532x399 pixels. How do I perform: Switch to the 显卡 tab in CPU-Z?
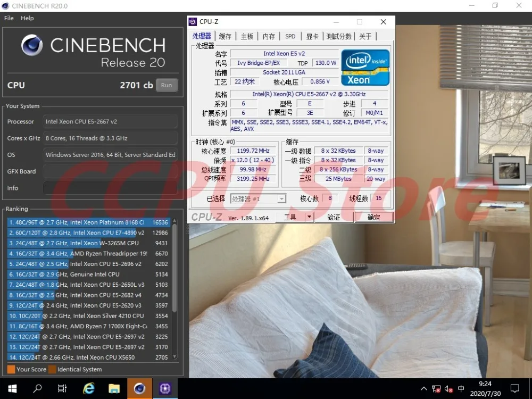pos(312,36)
